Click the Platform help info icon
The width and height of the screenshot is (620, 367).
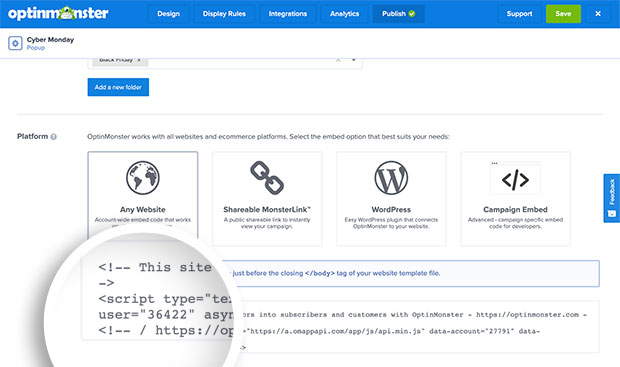point(53,137)
